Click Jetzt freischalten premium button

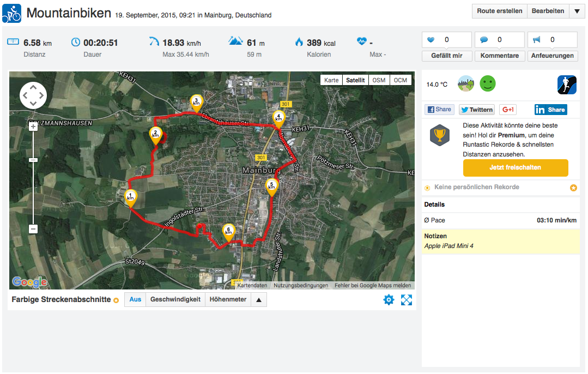point(516,168)
